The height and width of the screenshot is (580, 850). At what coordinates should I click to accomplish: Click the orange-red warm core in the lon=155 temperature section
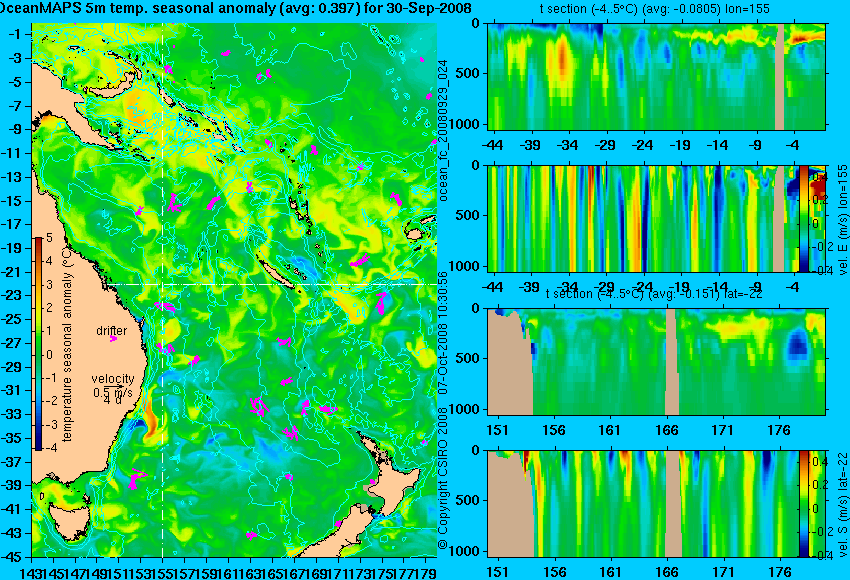coord(563,59)
